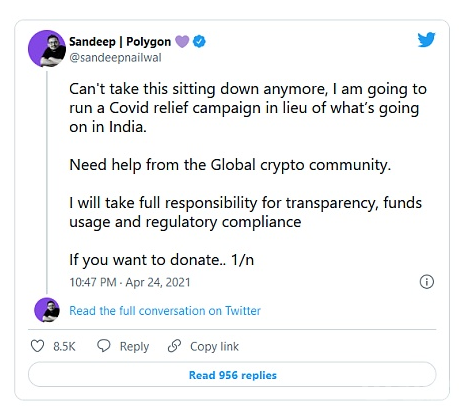This screenshot has height=406, width=471.
Task: Click the 'If you want to donate' line
Action: (161, 260)
